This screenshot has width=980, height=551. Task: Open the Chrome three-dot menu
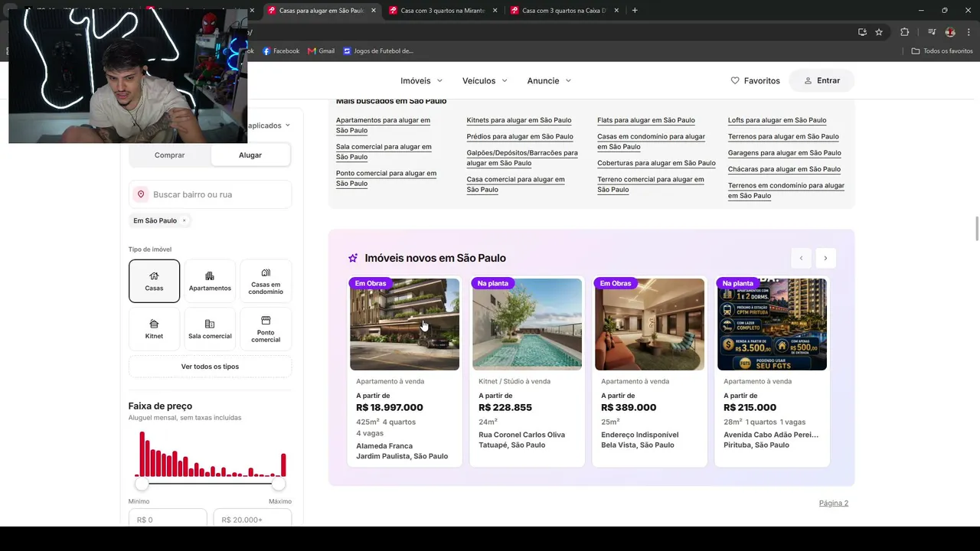pos(969,32)
